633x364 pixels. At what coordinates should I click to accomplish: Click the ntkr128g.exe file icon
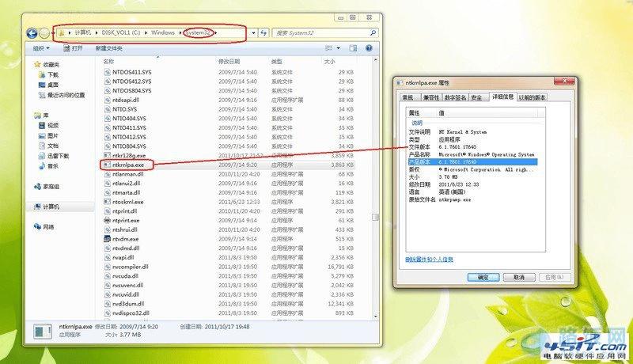[x=107, y=155]
